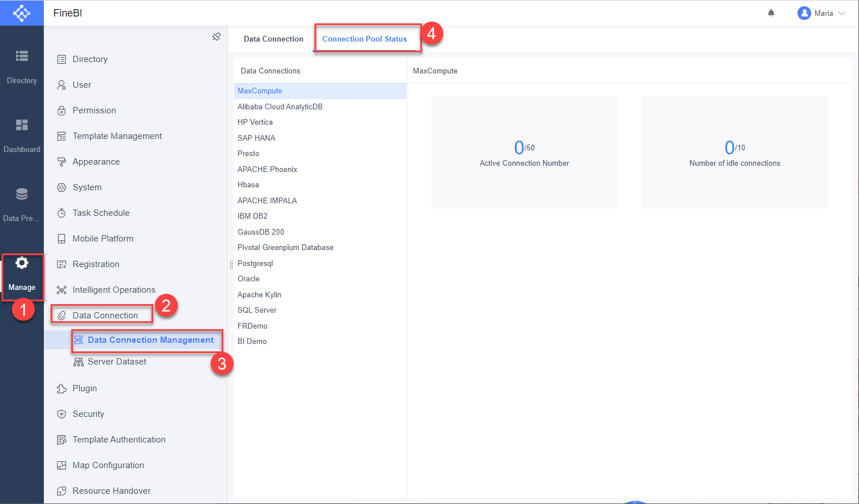Viewport: 859px width, 504px height.
Task: Click the Plugin puzzle icon
Action: tap(62, 388)
